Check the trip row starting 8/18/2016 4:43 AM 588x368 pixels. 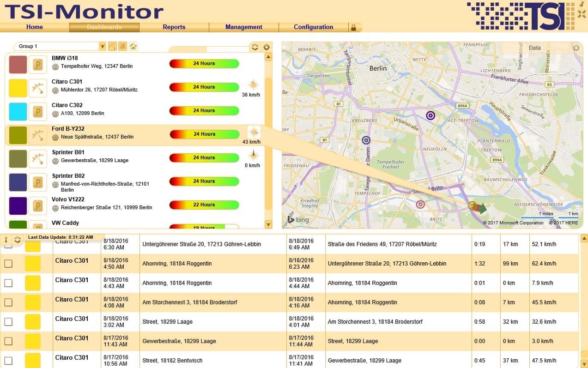pos(8,283)
